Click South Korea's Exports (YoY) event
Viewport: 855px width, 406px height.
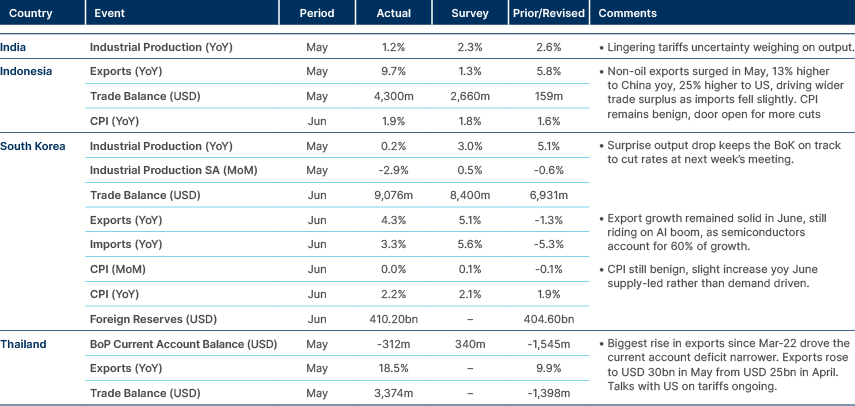[126, 220]
